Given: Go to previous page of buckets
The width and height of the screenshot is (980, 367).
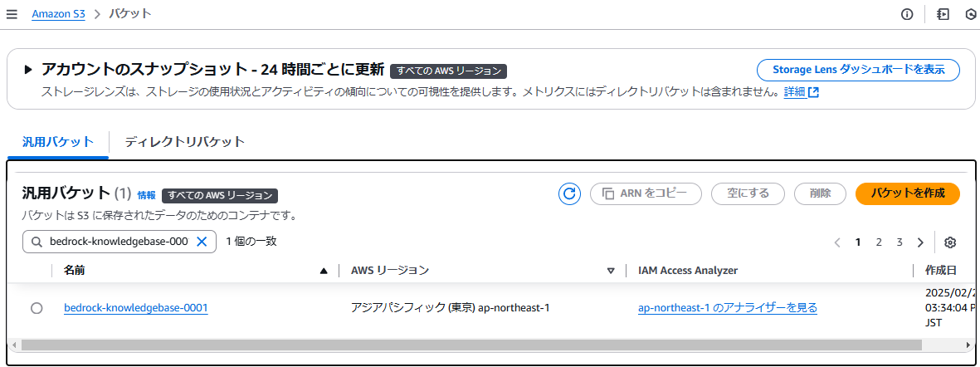Looking at the screenshot, I should pos(837,242).
